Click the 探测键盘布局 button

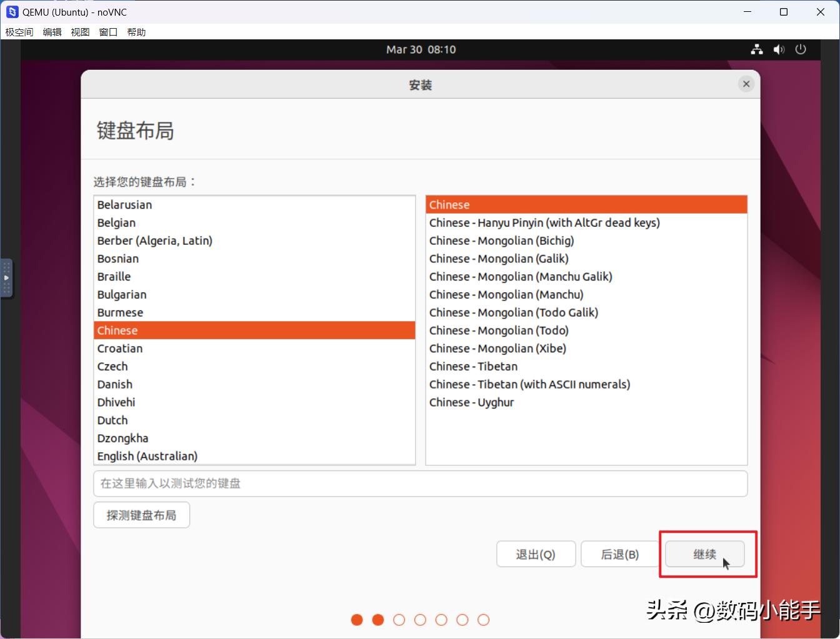(142, 515)
